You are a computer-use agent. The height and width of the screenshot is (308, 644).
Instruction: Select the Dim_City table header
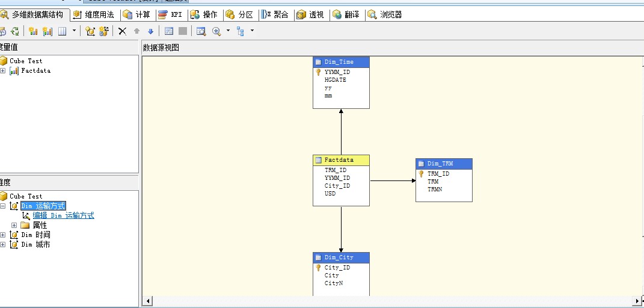click(342, 257)
